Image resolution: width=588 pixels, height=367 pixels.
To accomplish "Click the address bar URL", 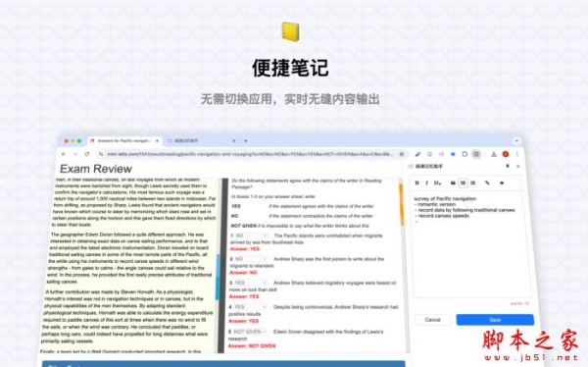I will pos(250,154).
